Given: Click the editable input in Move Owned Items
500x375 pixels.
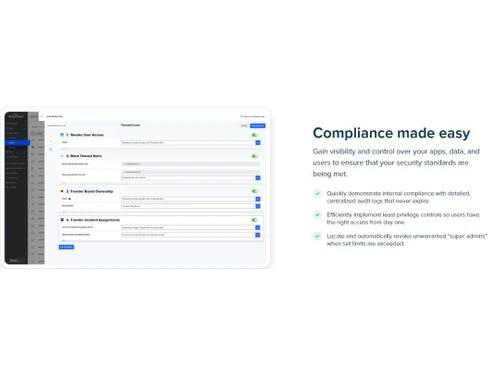Looking at the screenshot, I should pos(188,178).
